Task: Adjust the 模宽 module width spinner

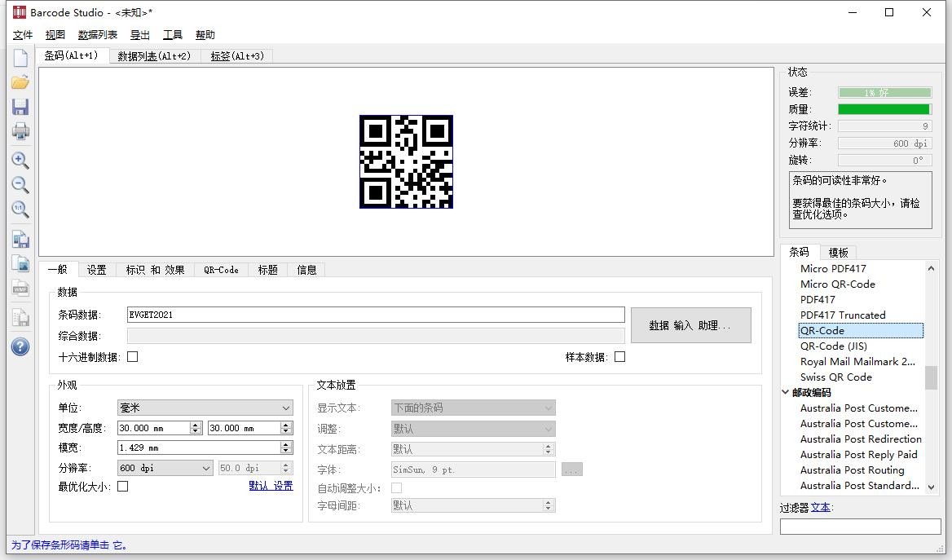Action: coord(286,448)
